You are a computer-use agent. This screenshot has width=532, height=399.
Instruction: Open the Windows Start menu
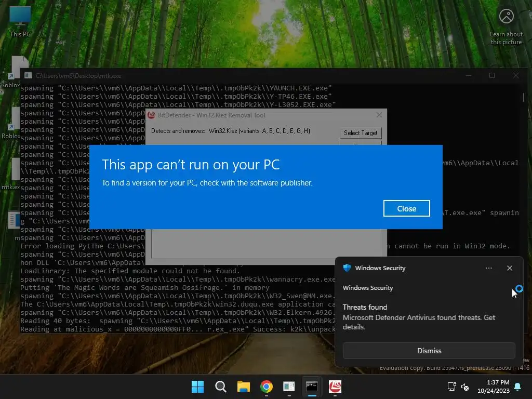[x=197, y=387]
